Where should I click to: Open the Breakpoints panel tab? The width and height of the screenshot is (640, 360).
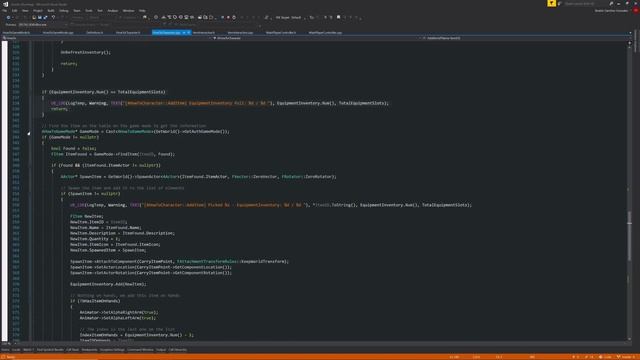point(89,350)
